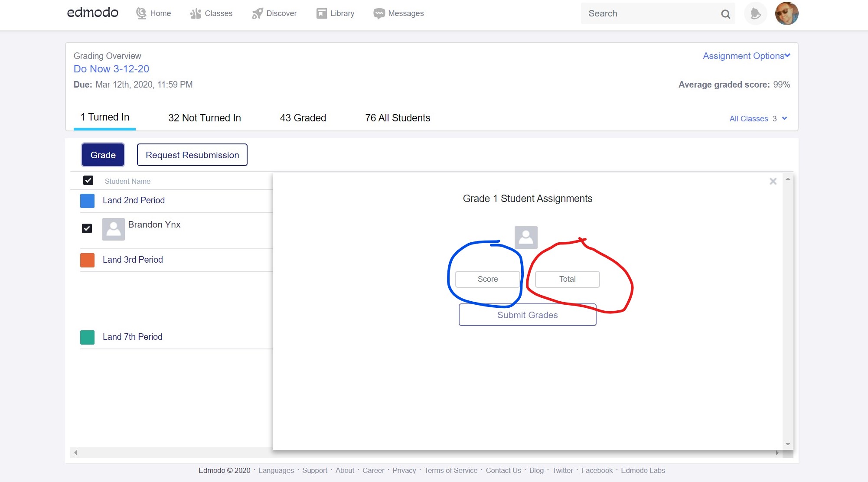Toggle the select-all Student Name checkbox

pos(88,180)
